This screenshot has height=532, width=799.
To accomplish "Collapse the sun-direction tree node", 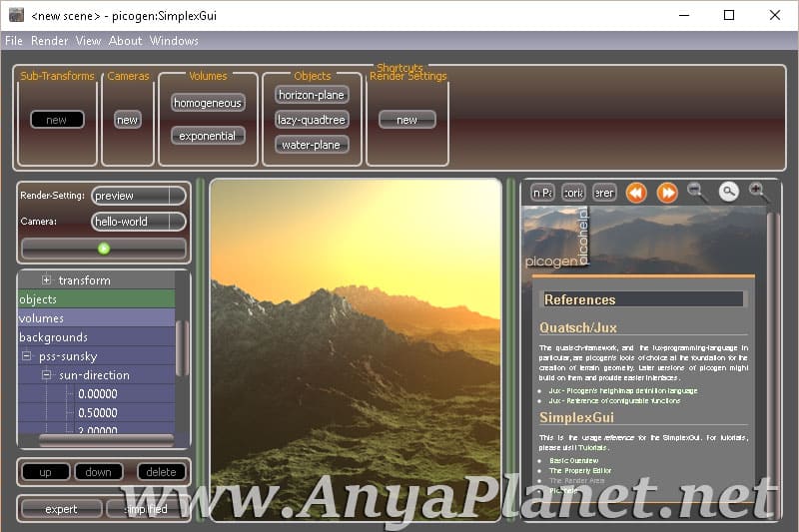I will coord(46,374).
